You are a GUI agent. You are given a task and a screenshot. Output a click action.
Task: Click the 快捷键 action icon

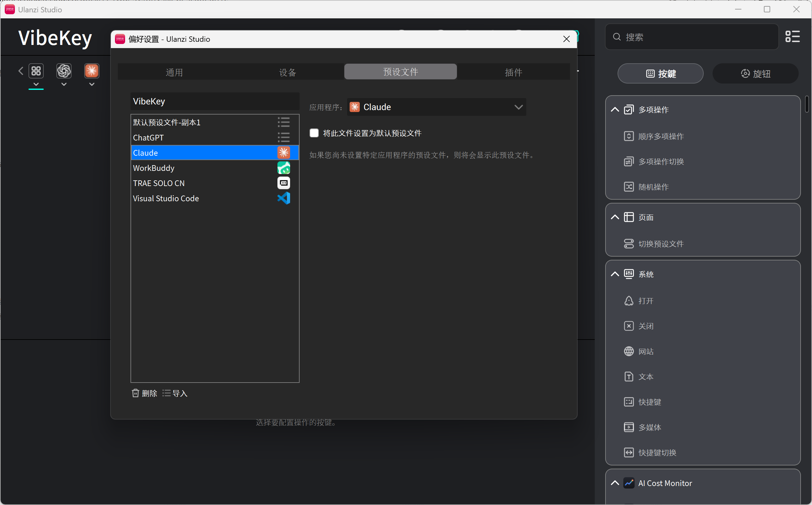click(x=628, y=402)
